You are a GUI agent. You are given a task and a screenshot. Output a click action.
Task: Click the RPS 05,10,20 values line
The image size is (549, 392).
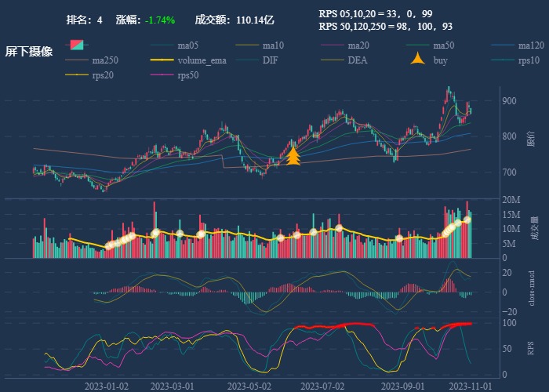pyautogui.click(x=376, y=13)
